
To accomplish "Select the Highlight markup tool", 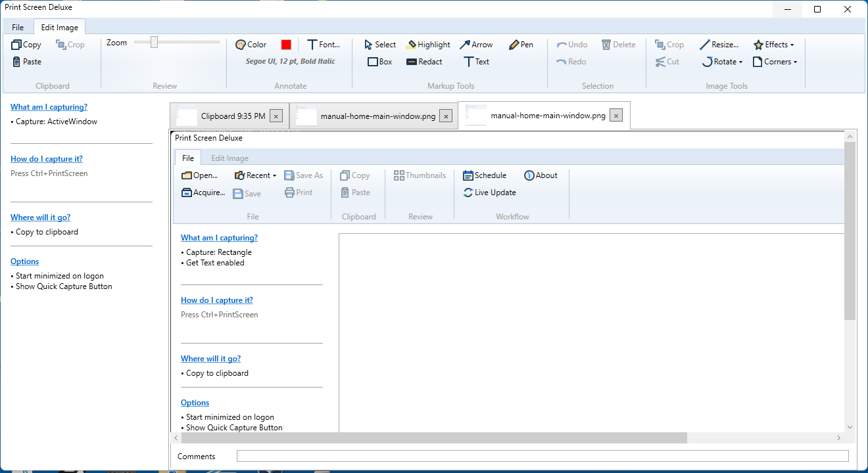I will [x=428, y=45].
